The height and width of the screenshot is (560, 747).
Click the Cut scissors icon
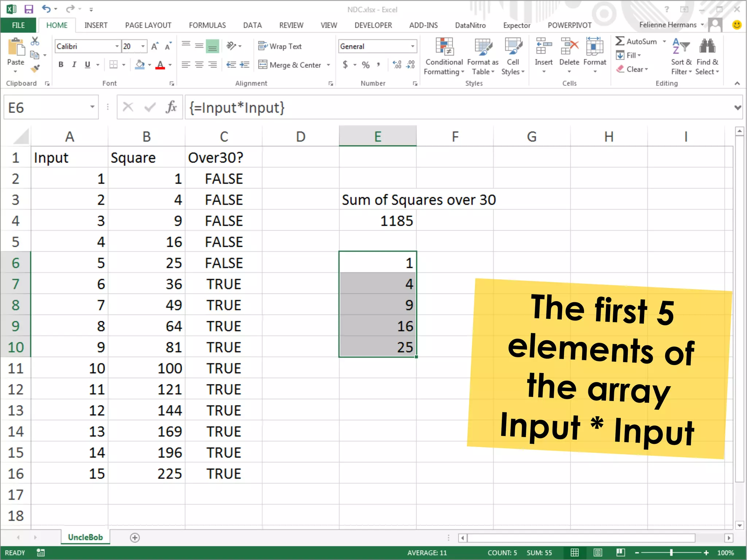[x=35, y=41]
